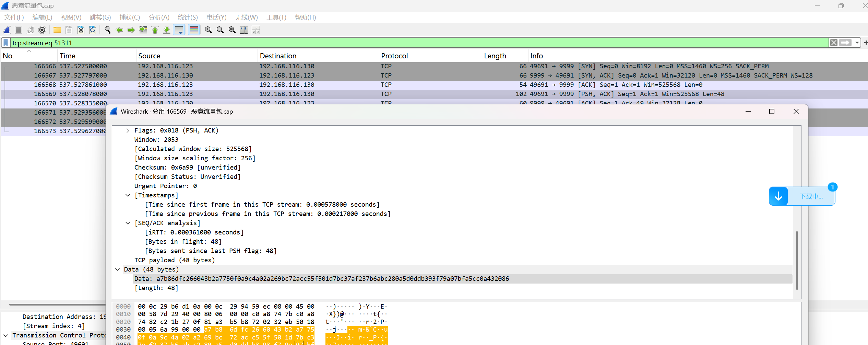Sort packets by No. column
Image resolution: width=868 pixels, height=345 pixels.
(29, 56)
